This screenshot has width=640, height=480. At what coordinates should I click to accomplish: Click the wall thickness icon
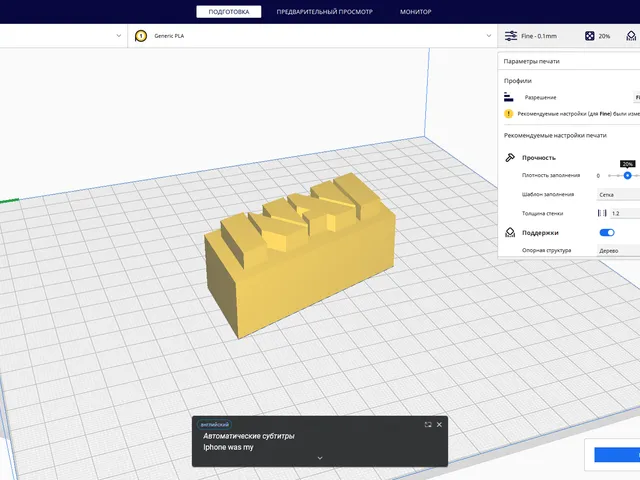(x=602, y=213)
